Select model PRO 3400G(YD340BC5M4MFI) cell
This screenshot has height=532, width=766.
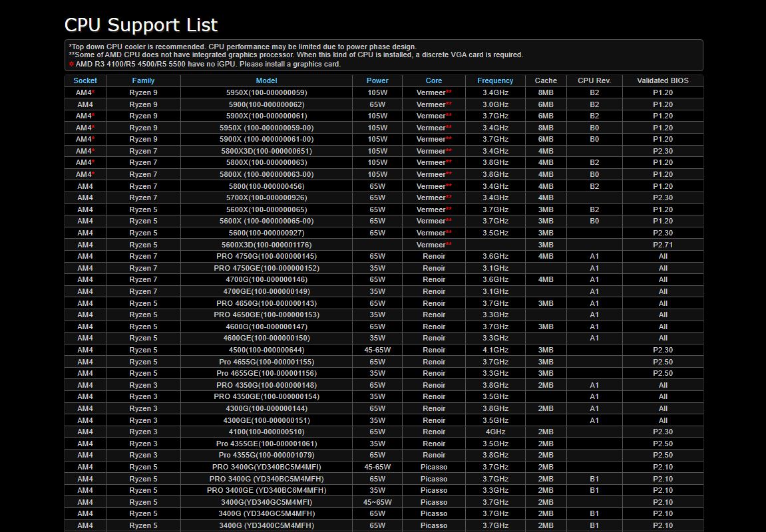coord(266,467)
